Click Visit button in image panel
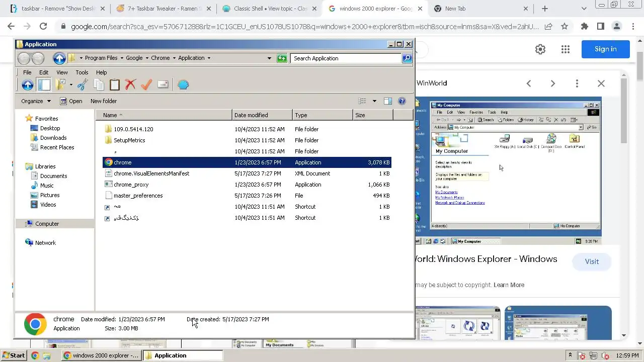Screen dimensions: 644x362 pos(592,261)
